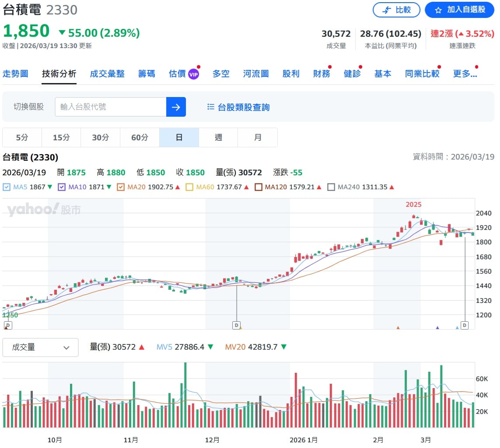
Task: Click the compare arrows icon in 比較 button
Action: (387, 10)
